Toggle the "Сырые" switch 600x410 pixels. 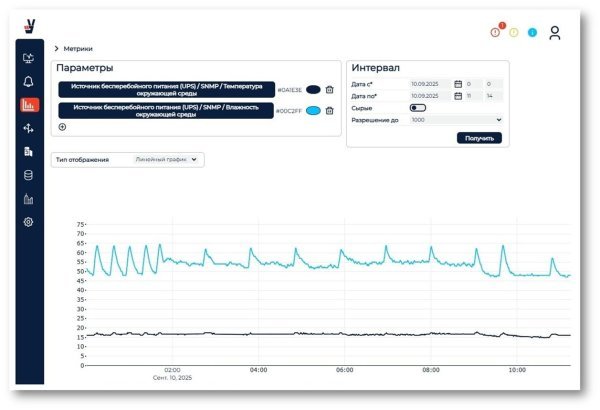(417, 108)
